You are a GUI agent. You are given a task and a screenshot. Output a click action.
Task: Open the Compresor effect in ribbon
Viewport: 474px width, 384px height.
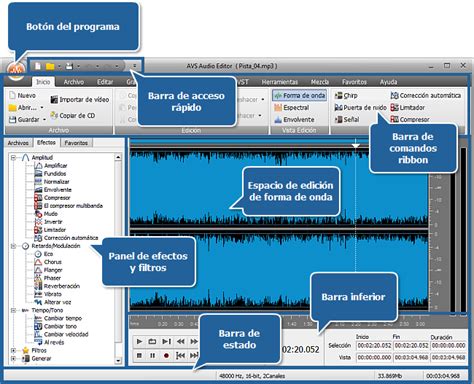[395, 119]
